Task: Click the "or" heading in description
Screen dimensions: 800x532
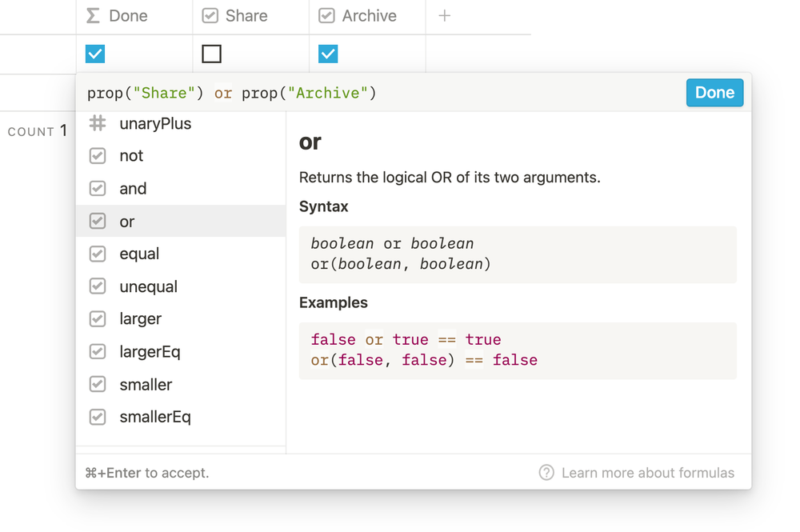Action: coord(310,142)
